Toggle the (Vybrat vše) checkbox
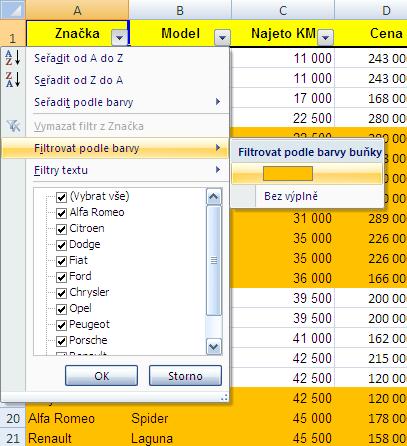Viewport: 407px width, 446px height. [x=61, y=197]
